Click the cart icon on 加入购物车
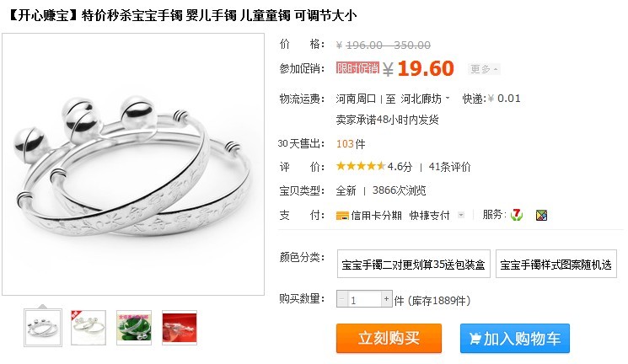The height and width of the screenshot is (364, 628). click(x=475, y=339)
